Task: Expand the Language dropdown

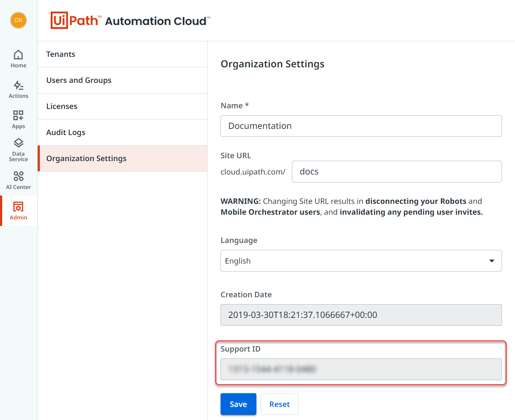Action: click(361, 261)
